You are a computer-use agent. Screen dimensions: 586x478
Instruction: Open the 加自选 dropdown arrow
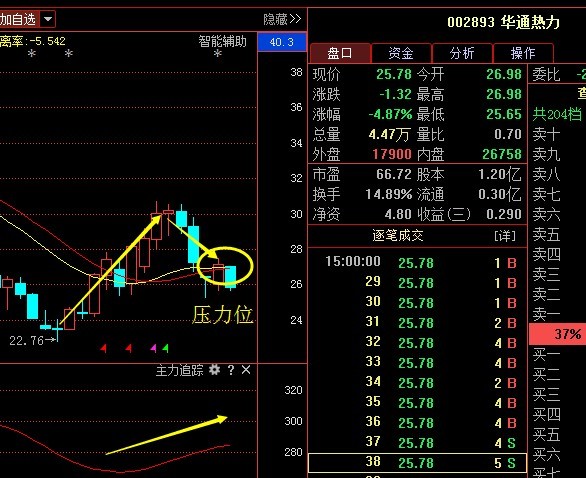[x=48, y=19]
